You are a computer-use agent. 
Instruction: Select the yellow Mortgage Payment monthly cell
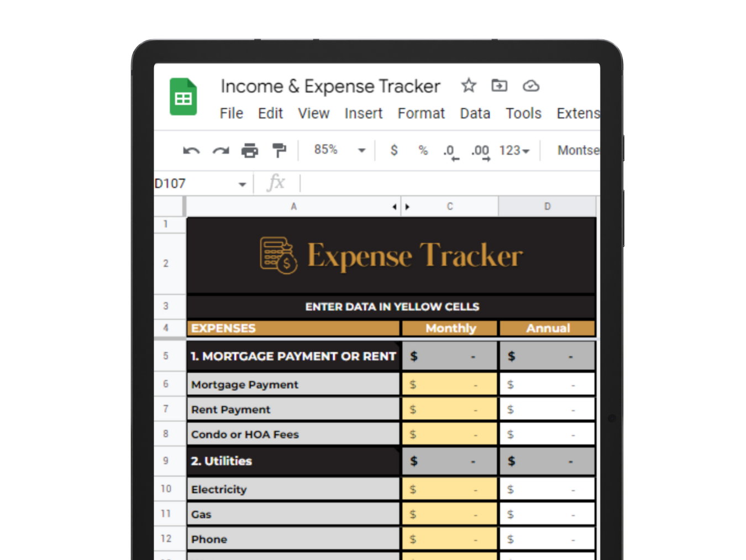point(449,384)
